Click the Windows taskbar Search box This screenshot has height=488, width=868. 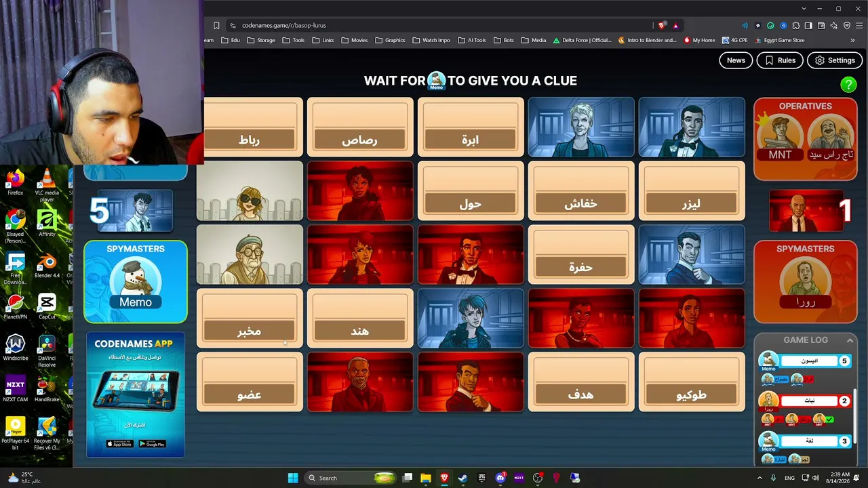(x=349, y=478)
